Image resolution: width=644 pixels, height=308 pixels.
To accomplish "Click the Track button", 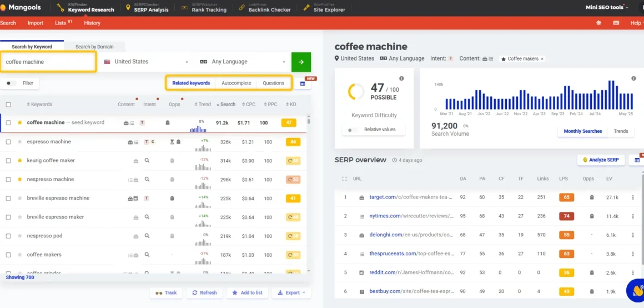I will (x=167, y=293).
